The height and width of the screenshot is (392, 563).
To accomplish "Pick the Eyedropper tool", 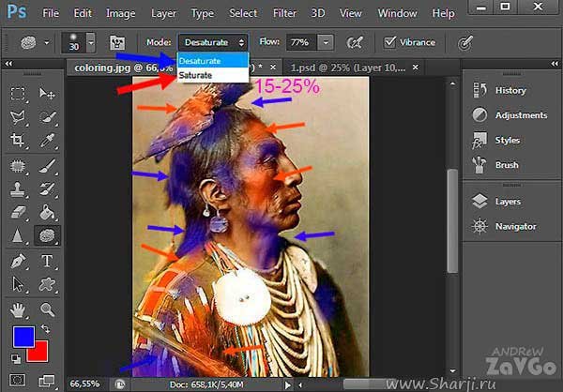I will click(46, 141).
